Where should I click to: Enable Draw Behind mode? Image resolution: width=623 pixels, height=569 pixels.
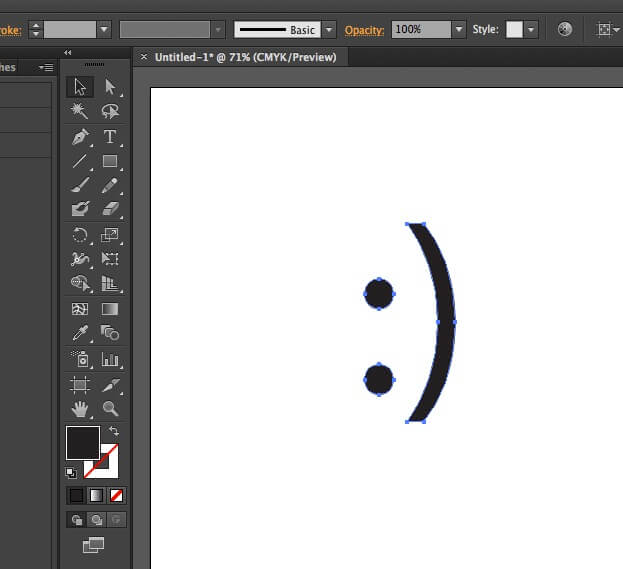96,519
